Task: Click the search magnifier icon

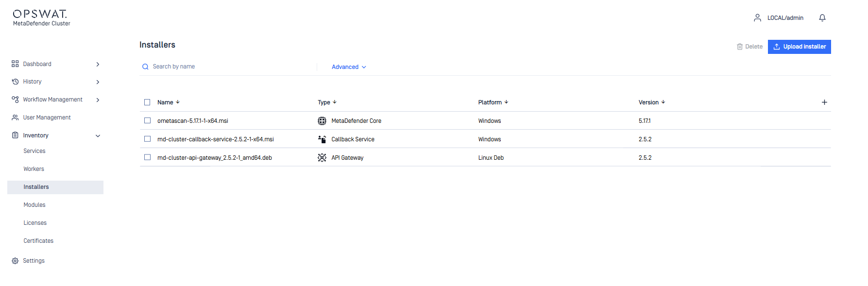Action: (145, 67)
